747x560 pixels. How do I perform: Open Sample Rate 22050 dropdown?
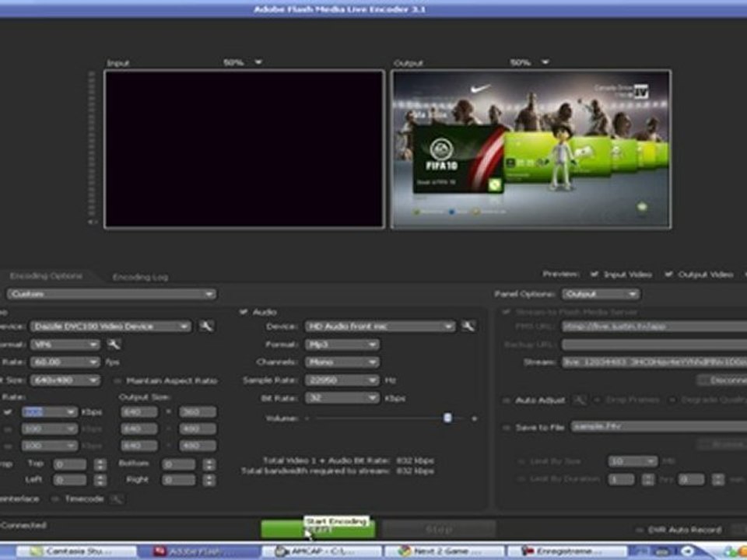pos(342,380)
